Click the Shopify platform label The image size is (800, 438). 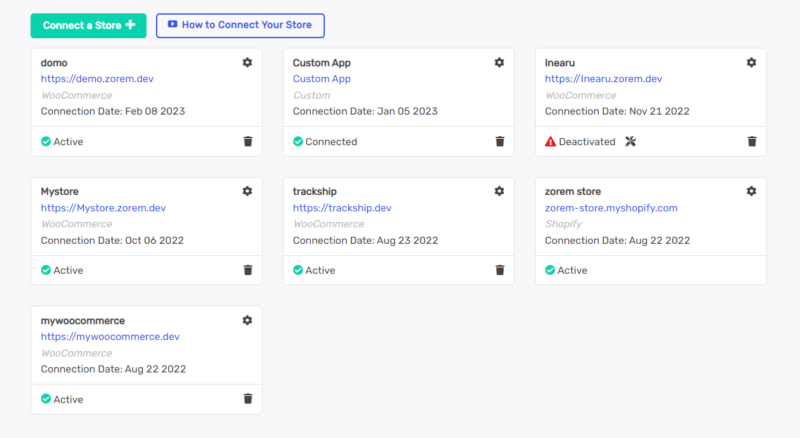point(563,224)
